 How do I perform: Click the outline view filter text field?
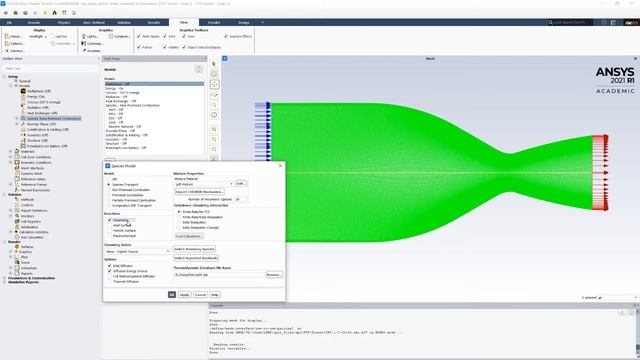click(x=50, y=69)
